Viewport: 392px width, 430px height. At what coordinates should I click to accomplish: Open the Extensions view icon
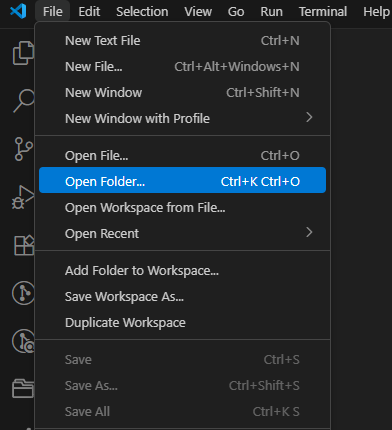point(24,245)
